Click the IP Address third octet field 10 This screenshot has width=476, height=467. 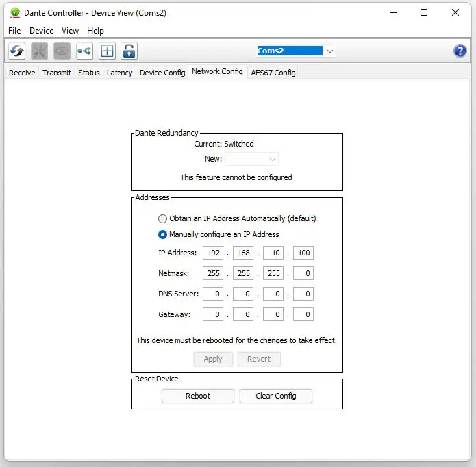(273, 253)
